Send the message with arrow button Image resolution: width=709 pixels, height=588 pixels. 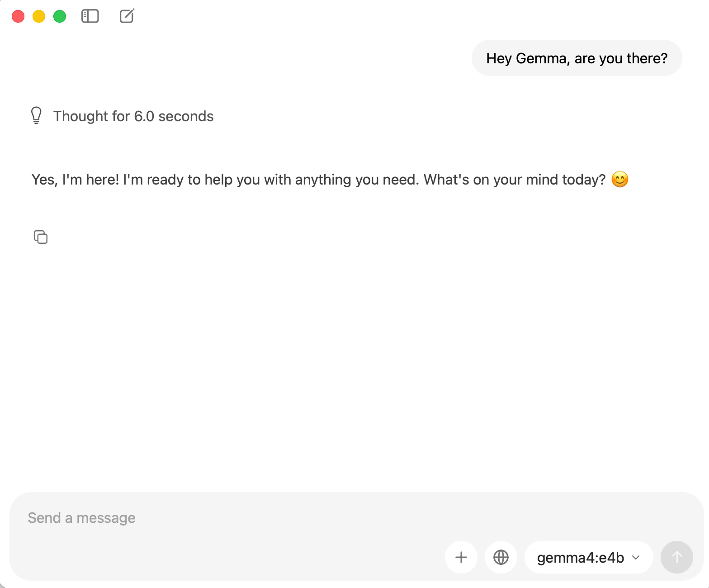coord(676,557)
